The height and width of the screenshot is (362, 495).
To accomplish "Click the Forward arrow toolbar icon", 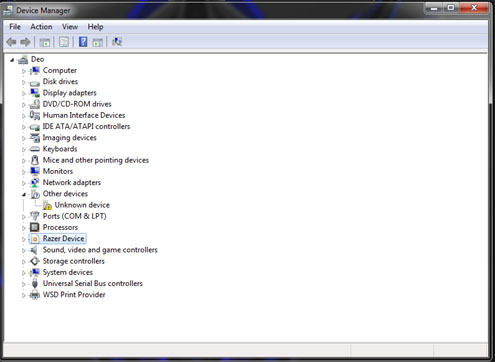I will pos(25,42).
